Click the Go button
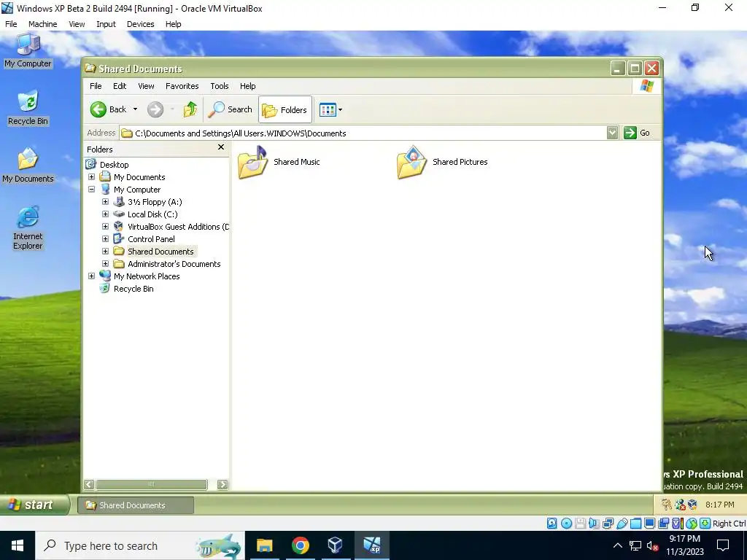 click(636, 133)
